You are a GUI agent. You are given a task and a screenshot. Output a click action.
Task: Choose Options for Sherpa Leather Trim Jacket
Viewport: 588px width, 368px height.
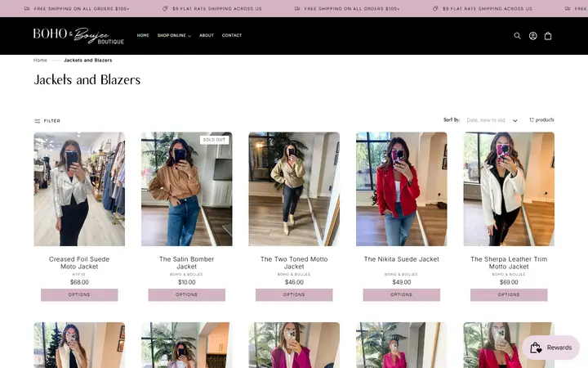click(509, 294)
